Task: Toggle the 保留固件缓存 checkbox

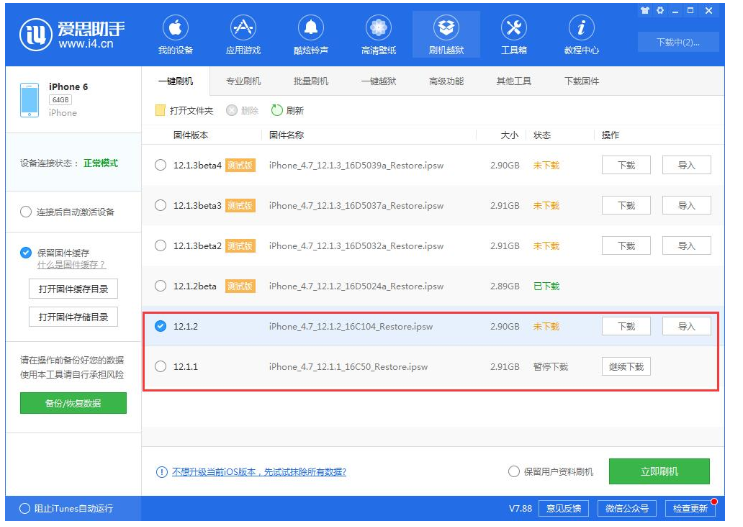Action: 26,252
